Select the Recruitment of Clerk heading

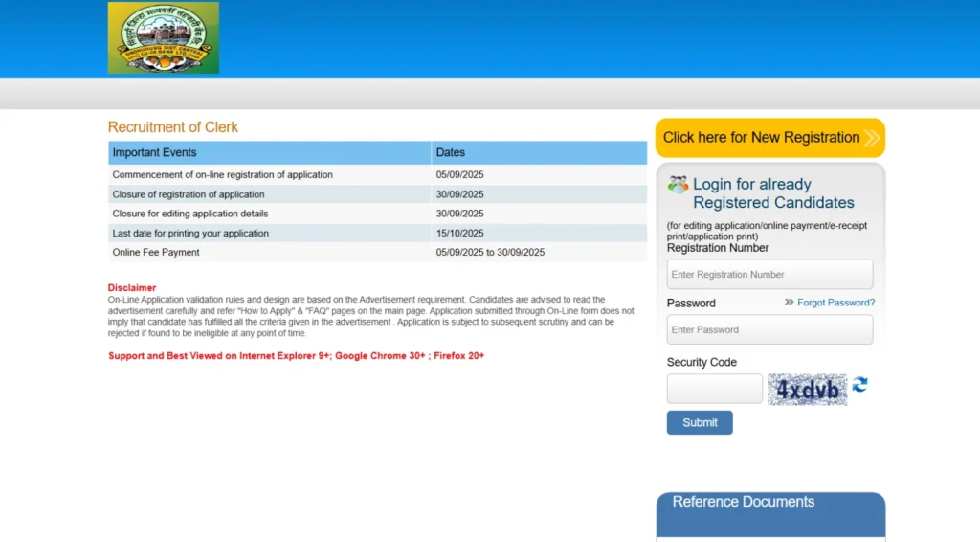pos(172,127)
